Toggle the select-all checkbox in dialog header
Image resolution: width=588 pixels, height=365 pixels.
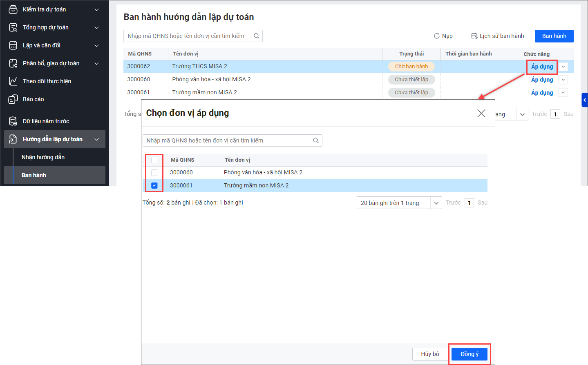pyautogui.click(x=154, y=160)
